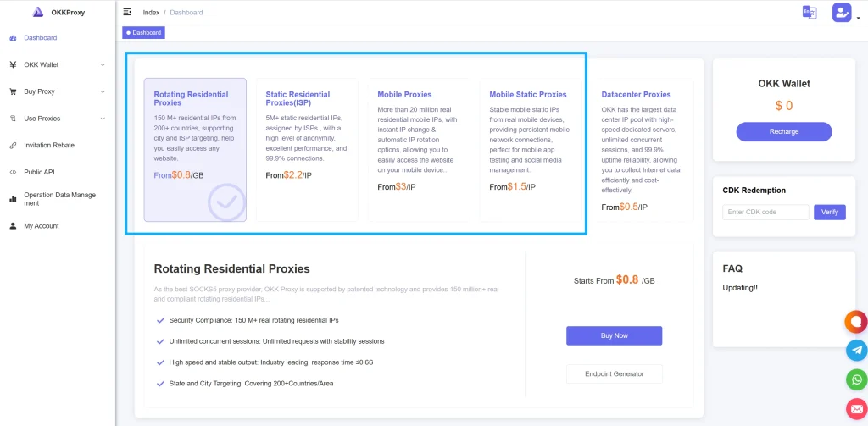Go to Invitation Rebate in sidebar
Viewport: 868px width, 426px height.
pos(49,145)
